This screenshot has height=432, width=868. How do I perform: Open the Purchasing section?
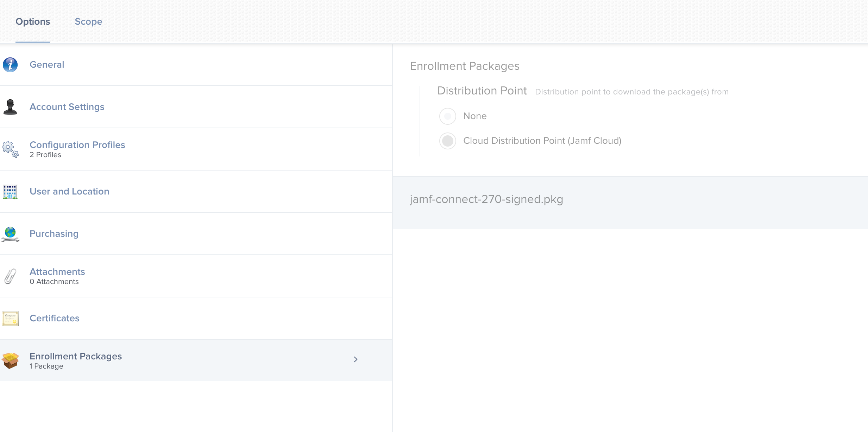196,234
